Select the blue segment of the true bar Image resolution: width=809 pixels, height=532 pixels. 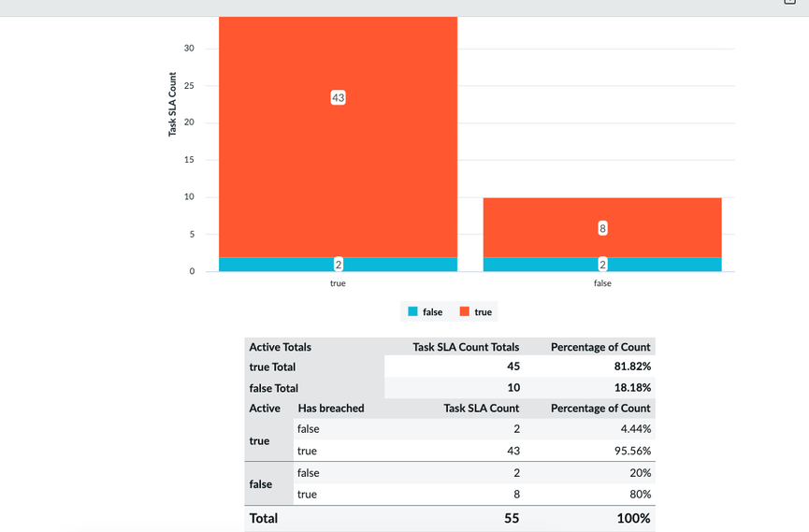281,265
